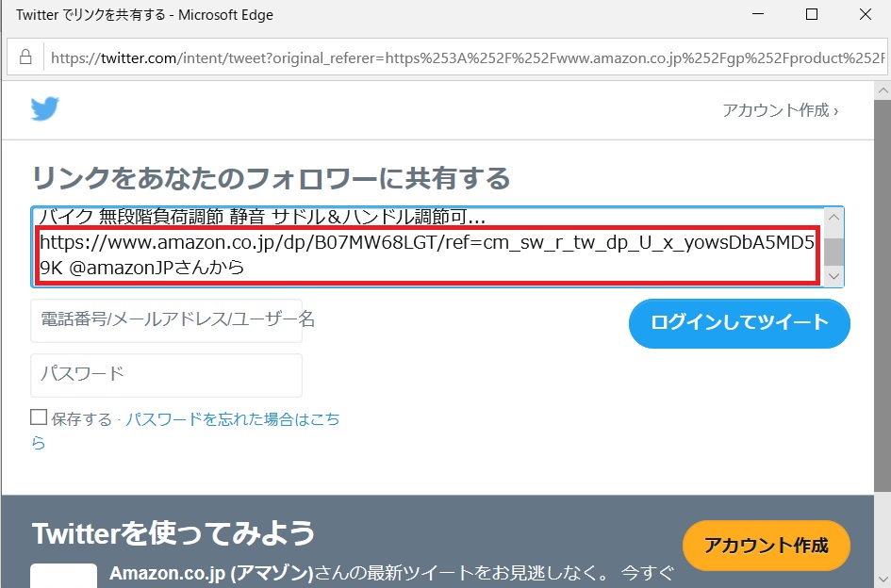The height and width of the screenshot is (588, 891).
Task: Click the URL in the address bar
Action: [468, 57]
